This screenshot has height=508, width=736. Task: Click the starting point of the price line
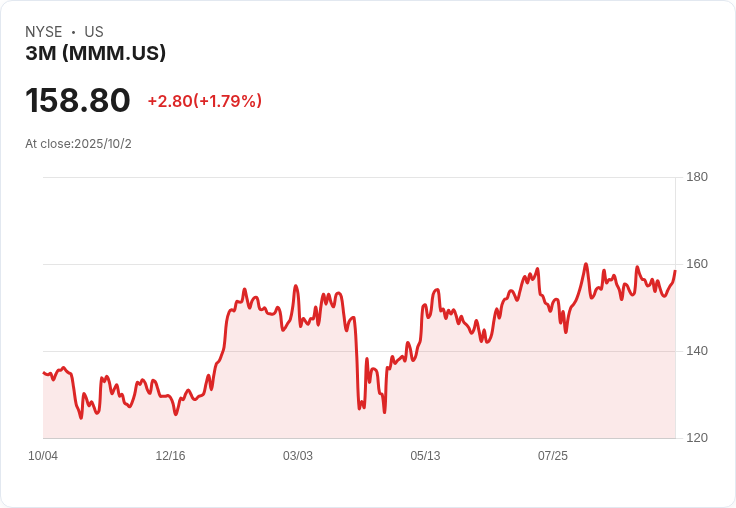(43, 373)
